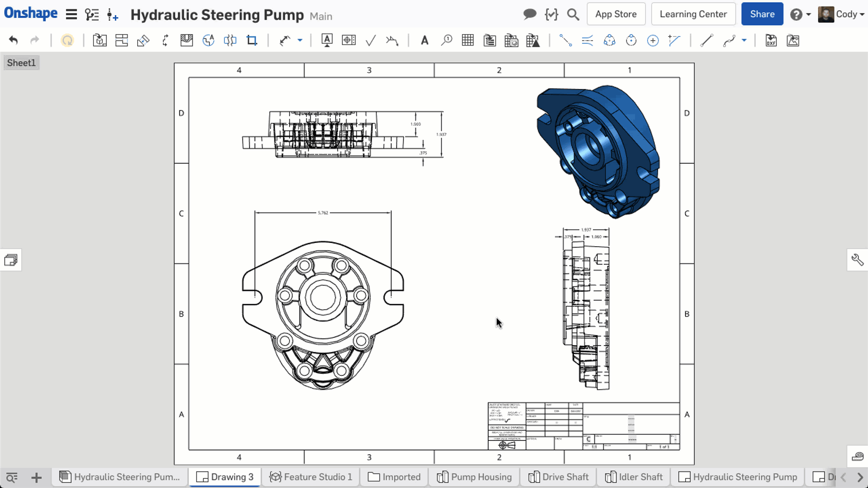Pick the Text note tool (letter A)
868x488 pixels.
(x=424, y=40)
